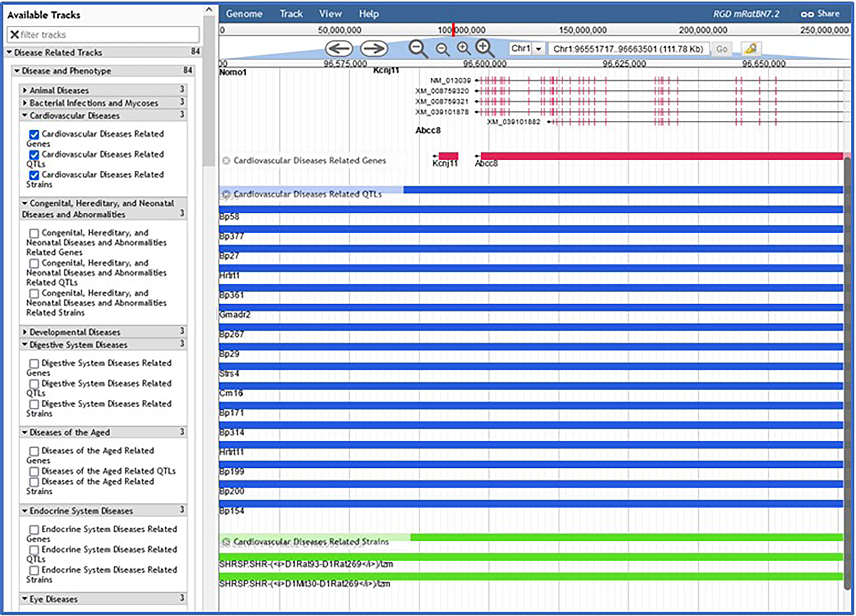Pan the view left with the arrow
Screen dimensions: 856x616
click(x=339, y=49)
